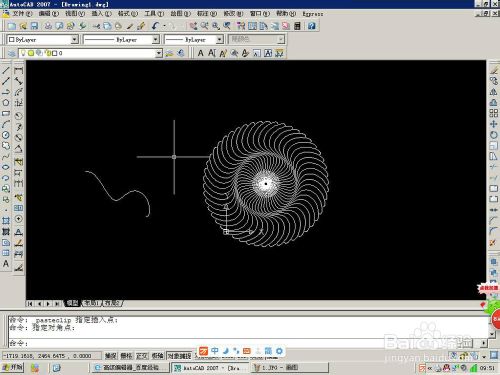Open the layer list dropdown showing layer 0

click(x=90, y=53)
